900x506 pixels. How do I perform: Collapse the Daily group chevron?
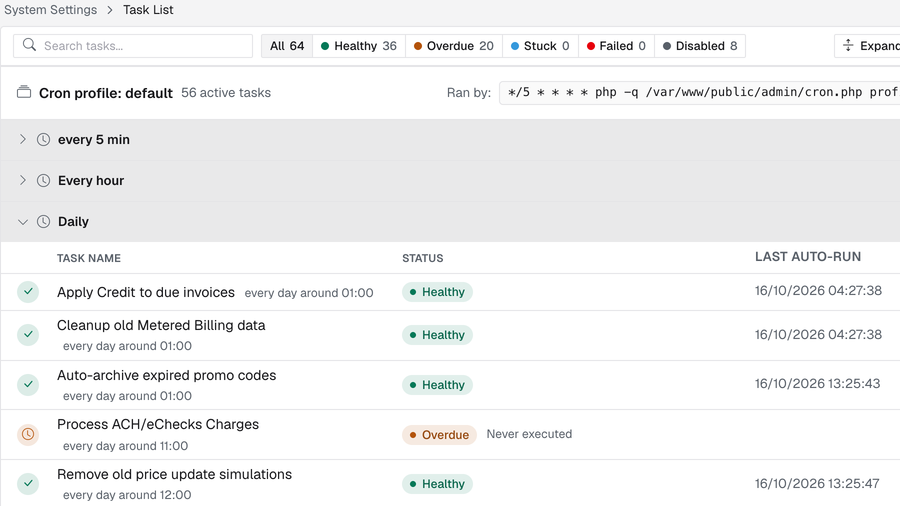pyautogui.click(x=22, y=221)
